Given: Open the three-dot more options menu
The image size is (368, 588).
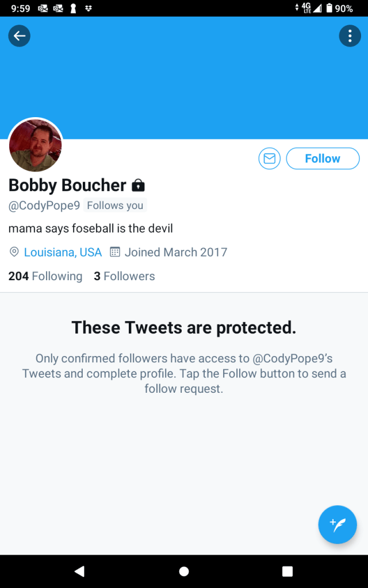Looking at the screenshot, I should (350, 36).
